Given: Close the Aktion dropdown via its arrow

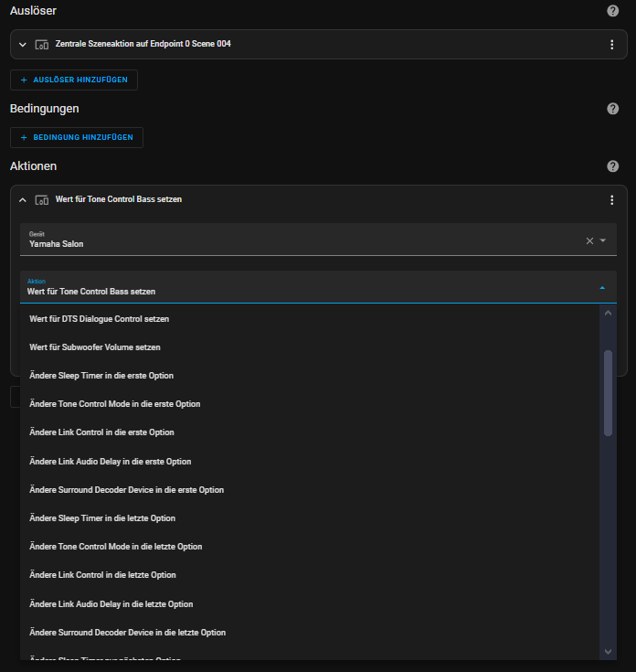Looking at the screenshot, I should (602, 288).
